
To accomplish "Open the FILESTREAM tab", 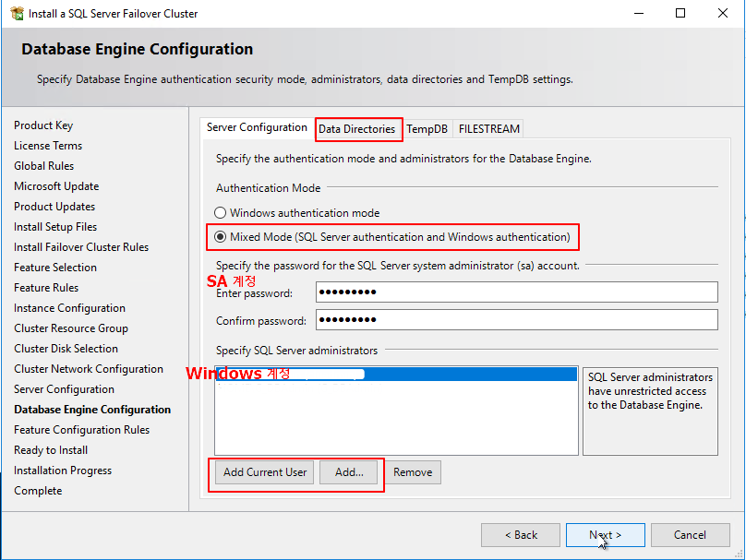I will tap(488, 129).
